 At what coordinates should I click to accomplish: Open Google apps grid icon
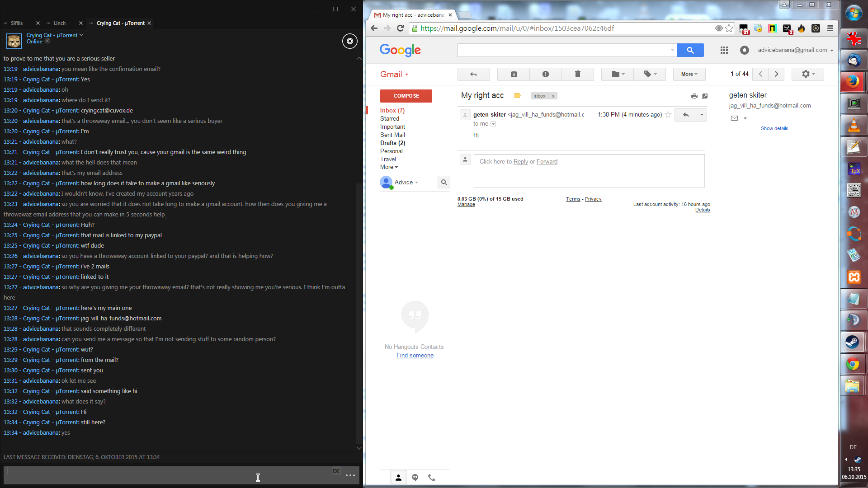point(724,50)
